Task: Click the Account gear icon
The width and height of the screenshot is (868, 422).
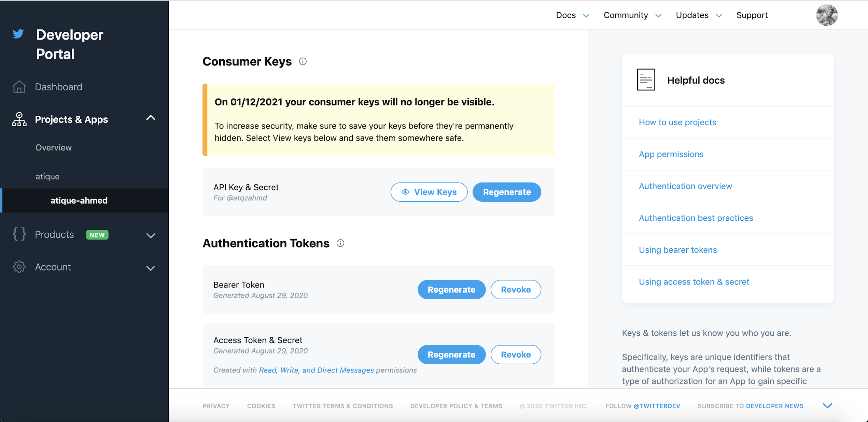Action: pyautogui.click(x=19, y=267)
